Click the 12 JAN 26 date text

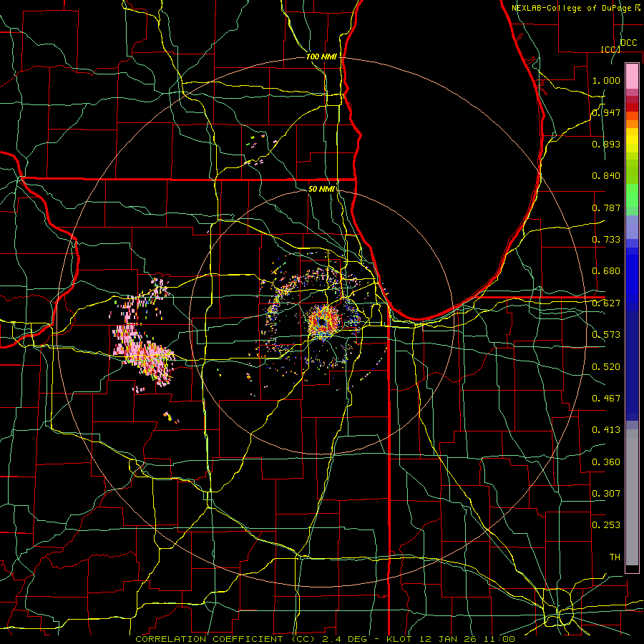click(448, 639)
